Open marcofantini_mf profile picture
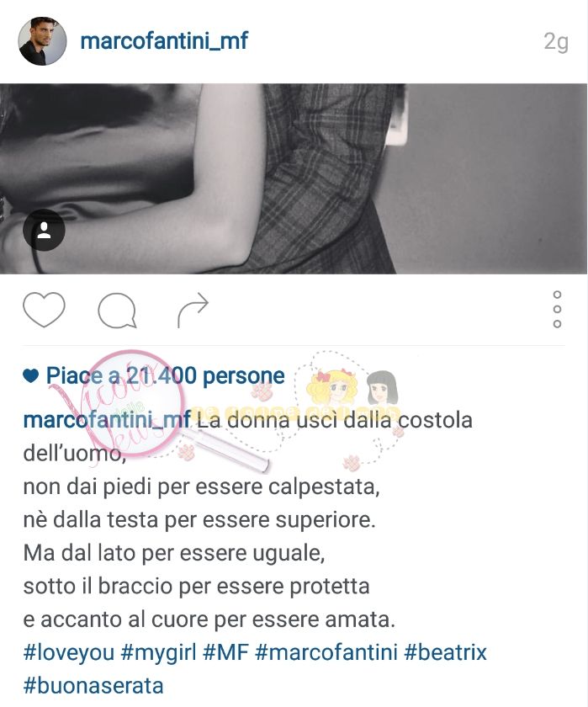This screenshot has width=588, height=707. (x=42, y=41)
